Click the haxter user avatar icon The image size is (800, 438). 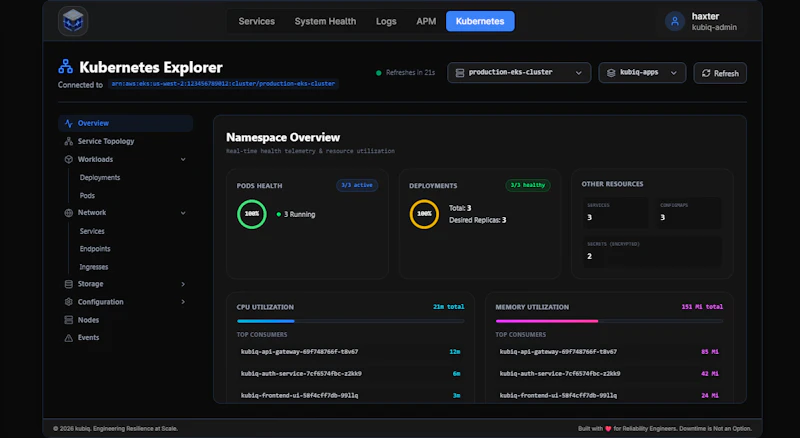click(674, 21)
